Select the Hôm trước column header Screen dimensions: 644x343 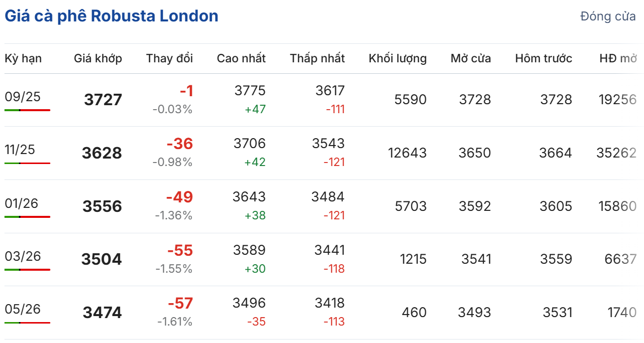tap(543, 58)
